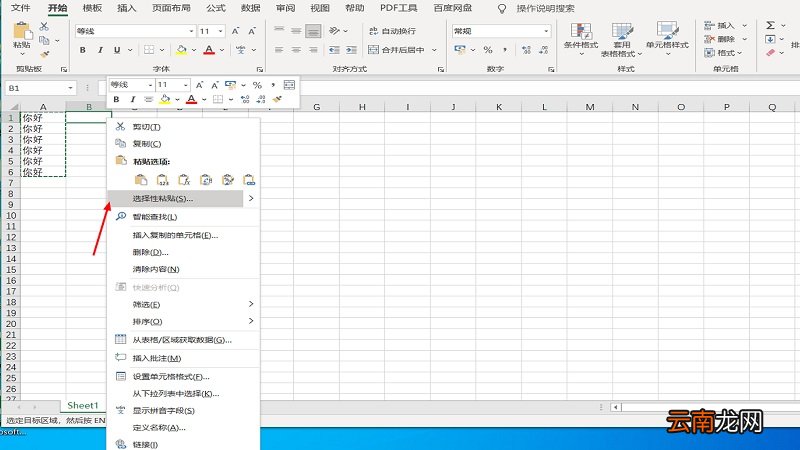Click column header G
Viewport: 800px width, 450px height.
316,107
